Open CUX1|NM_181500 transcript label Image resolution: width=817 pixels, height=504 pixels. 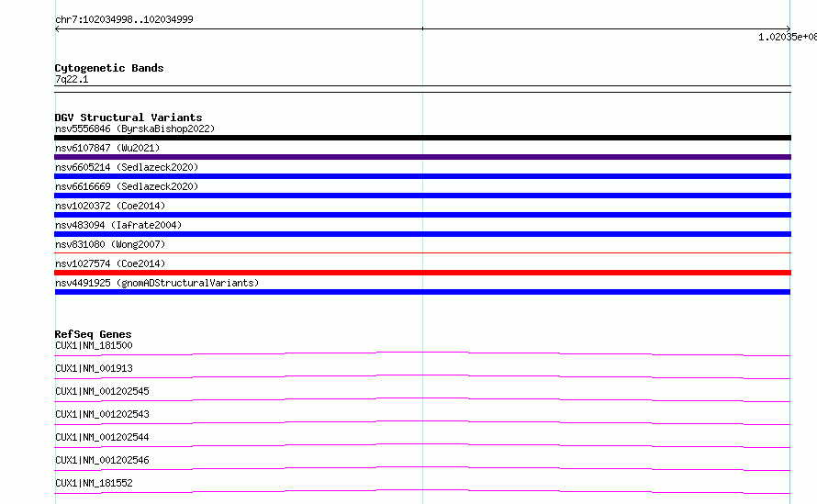(94, 345)
